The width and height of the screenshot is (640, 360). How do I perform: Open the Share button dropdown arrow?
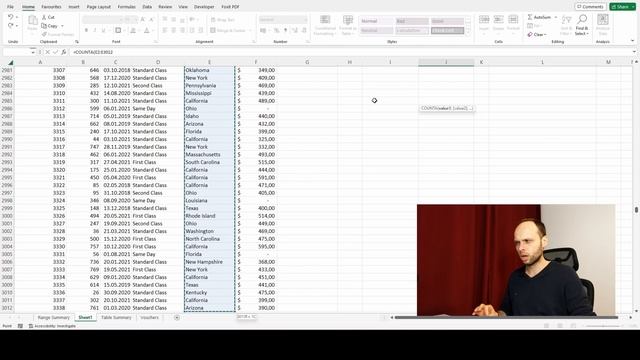[x=633, y=7]
